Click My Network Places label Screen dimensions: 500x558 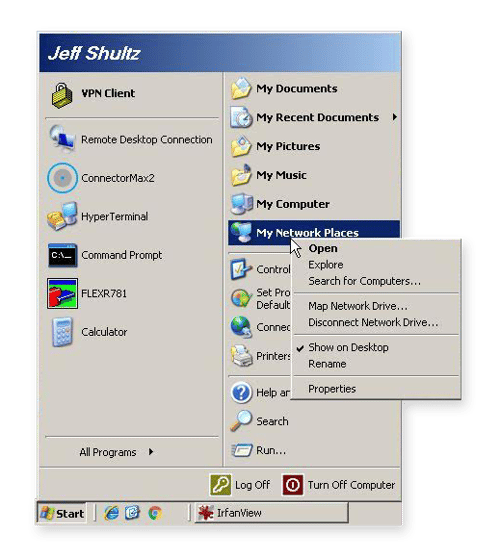tap(307, 233)
